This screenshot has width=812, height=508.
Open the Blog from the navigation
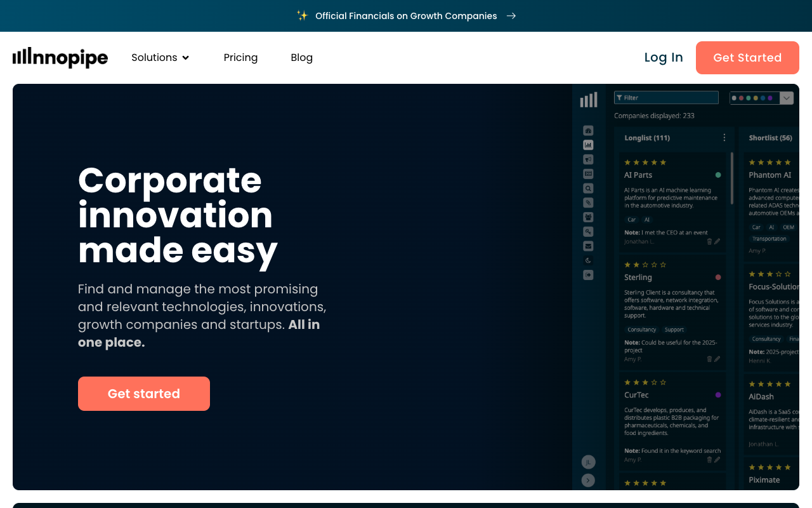[x=301, y=57]
